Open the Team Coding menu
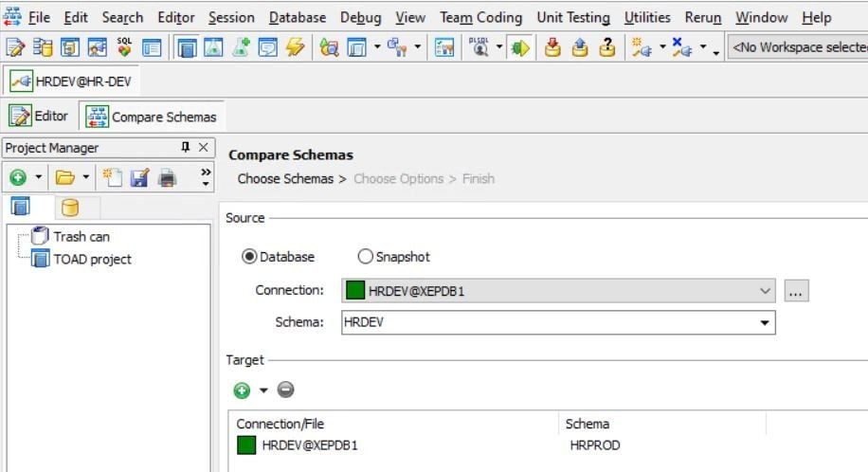 coord(481,18)
